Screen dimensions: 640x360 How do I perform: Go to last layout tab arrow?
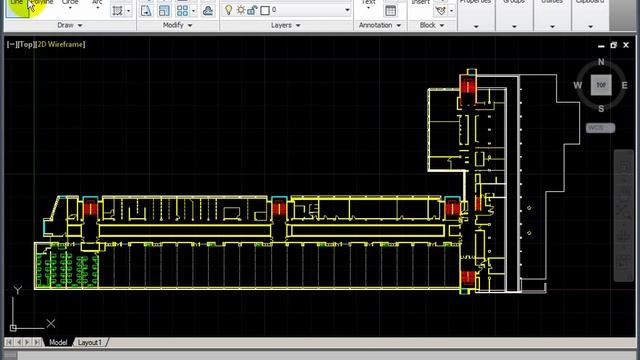(x=37, y=342)
